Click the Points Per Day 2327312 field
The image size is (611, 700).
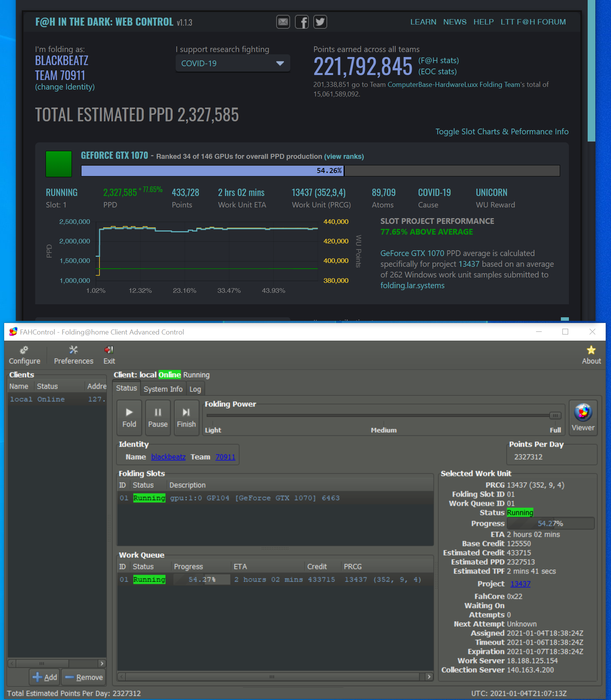pyautogui.click(x=552, y=457)
